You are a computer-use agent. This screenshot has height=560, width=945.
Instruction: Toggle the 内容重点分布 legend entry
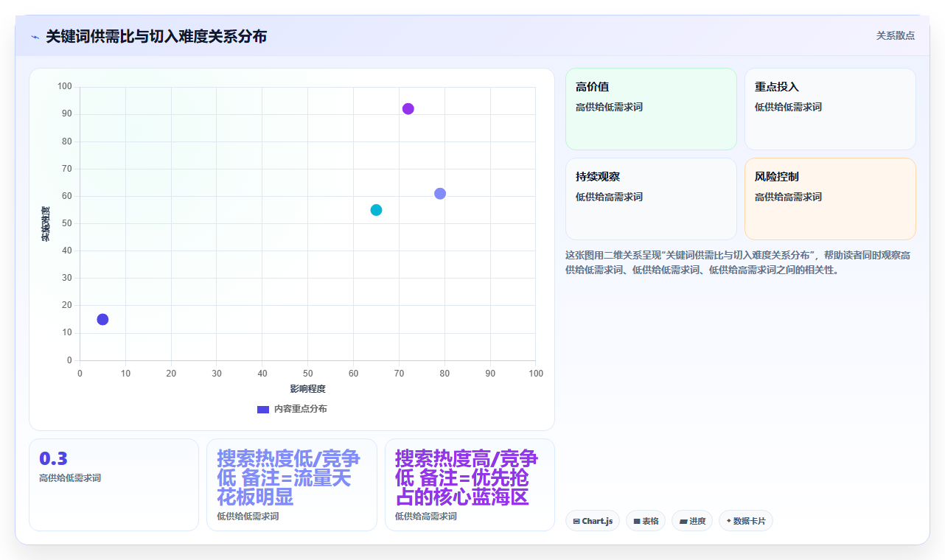[x=292, y=409]
